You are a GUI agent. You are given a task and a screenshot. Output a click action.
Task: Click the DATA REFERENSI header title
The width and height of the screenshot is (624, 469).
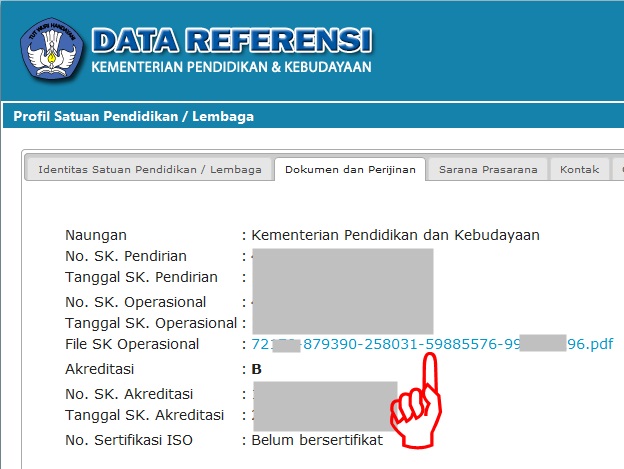click(x=232, y=40)
